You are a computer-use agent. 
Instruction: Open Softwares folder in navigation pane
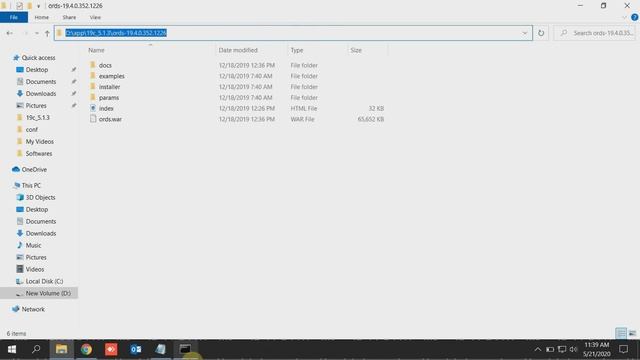[39, 154]
